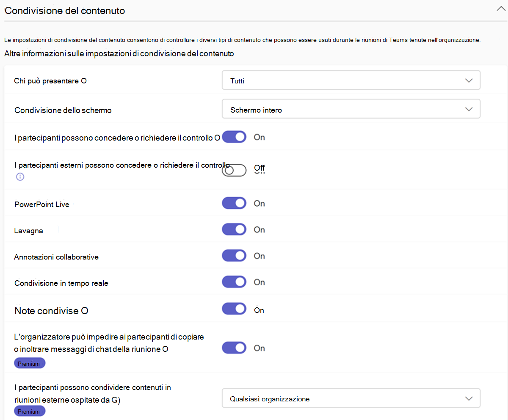Click Premium badge under external meetings setting
This screenshot has width=508, height=420.
click(x=30, y=411)
